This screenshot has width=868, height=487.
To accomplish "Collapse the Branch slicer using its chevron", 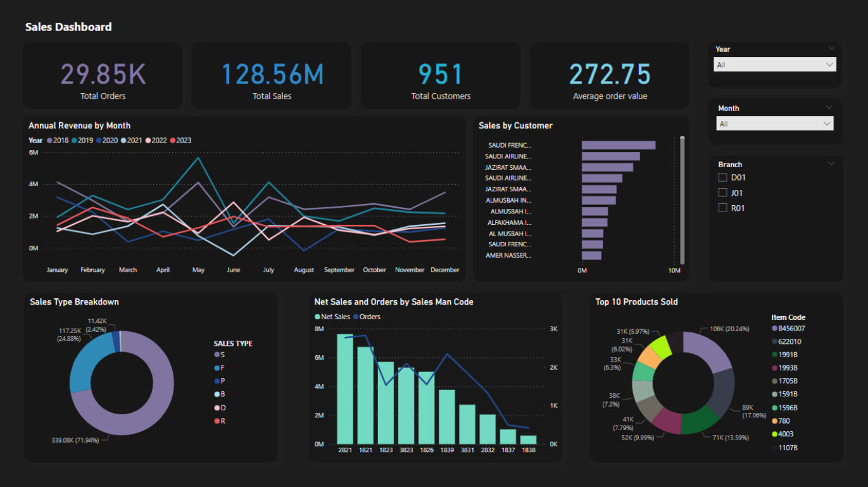I will [831, 163].
